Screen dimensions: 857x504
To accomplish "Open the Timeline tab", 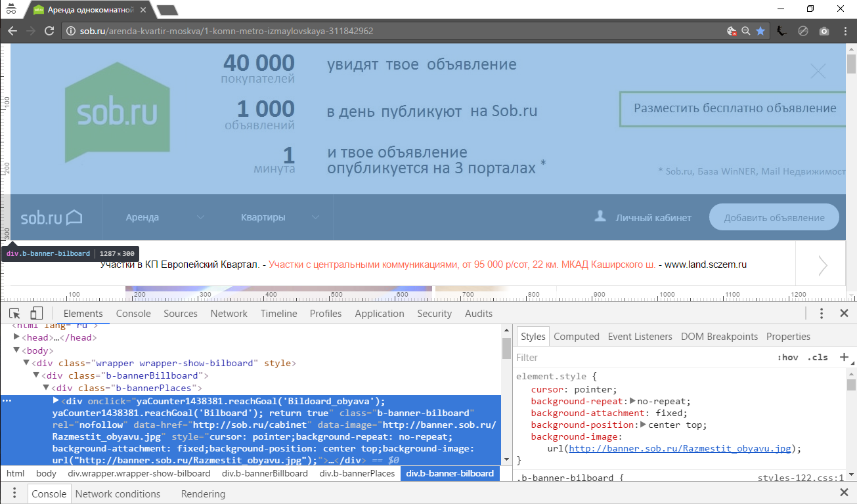I will [x=278, y=313].
